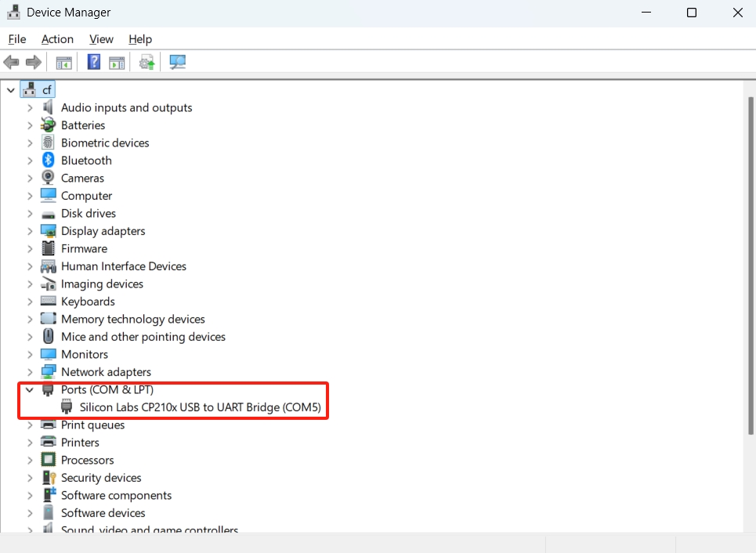Click the Bluetooth category icon
The image size is (756, 553).
click(x=49, y=161)
